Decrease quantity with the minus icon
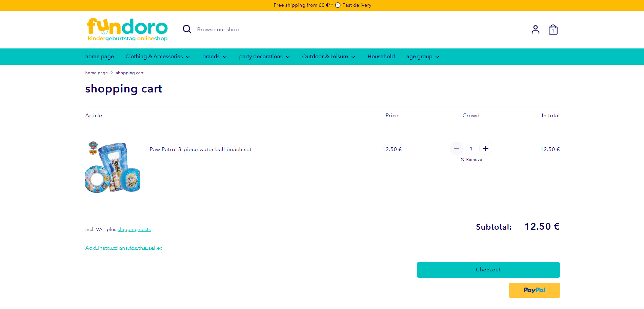Screen dimensions: 644x309 [457, 148]
